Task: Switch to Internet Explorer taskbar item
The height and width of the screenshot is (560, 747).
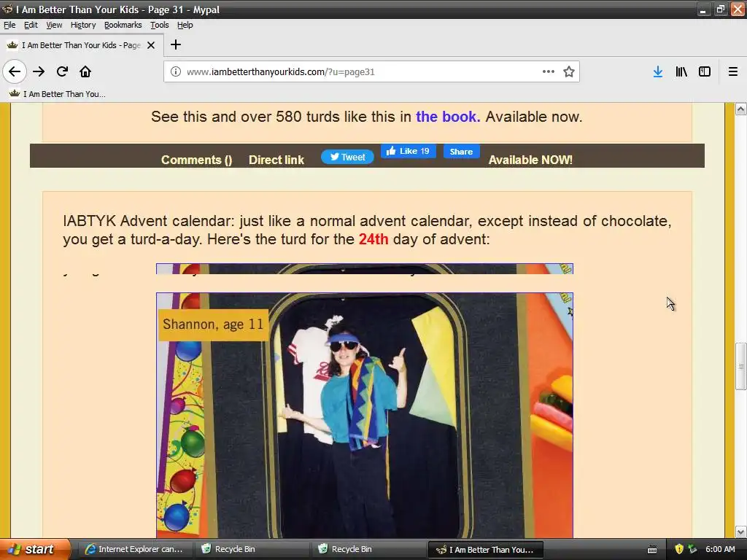Action: tap(135, 549)
